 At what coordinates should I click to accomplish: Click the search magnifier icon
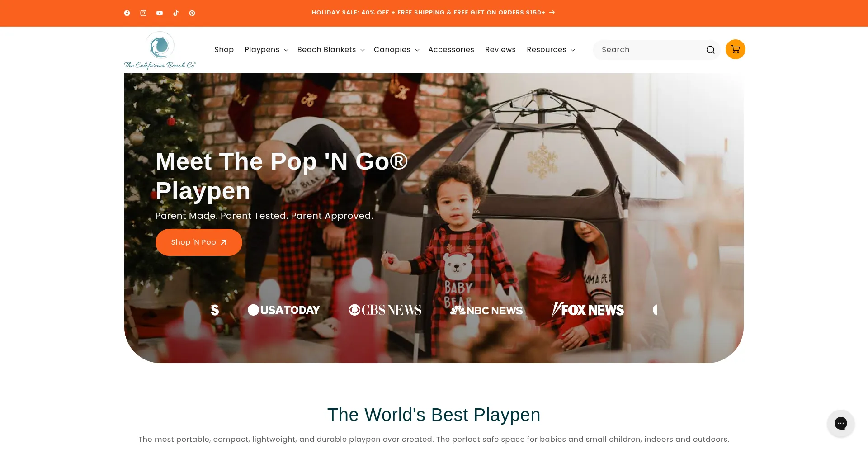click(710, 50)
